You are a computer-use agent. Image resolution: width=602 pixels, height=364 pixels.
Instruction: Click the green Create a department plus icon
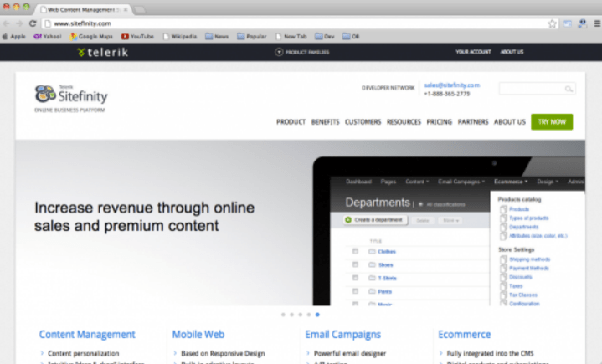click(x=348, y=220)
